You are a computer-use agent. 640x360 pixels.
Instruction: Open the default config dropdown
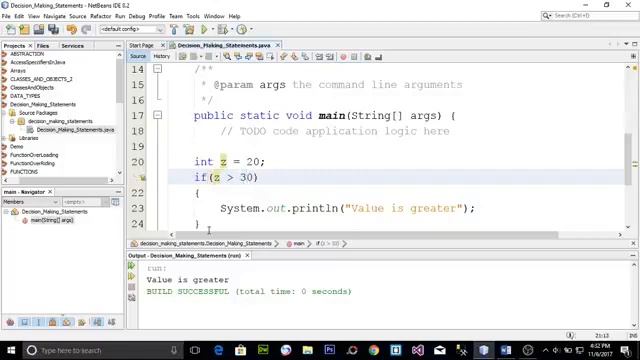(x=132, y=29)
